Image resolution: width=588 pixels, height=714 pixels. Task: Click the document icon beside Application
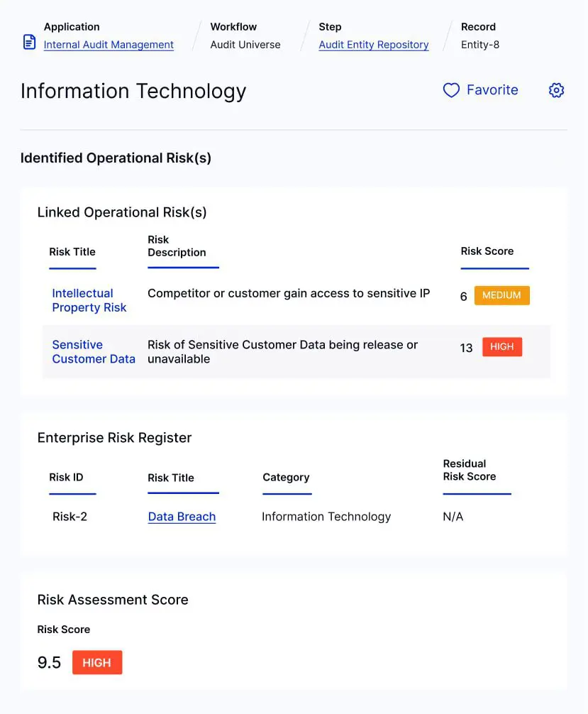coord(29,43)
